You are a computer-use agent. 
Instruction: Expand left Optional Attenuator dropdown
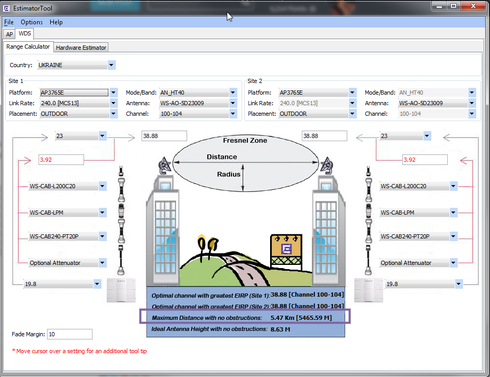[x=102, y=263]
